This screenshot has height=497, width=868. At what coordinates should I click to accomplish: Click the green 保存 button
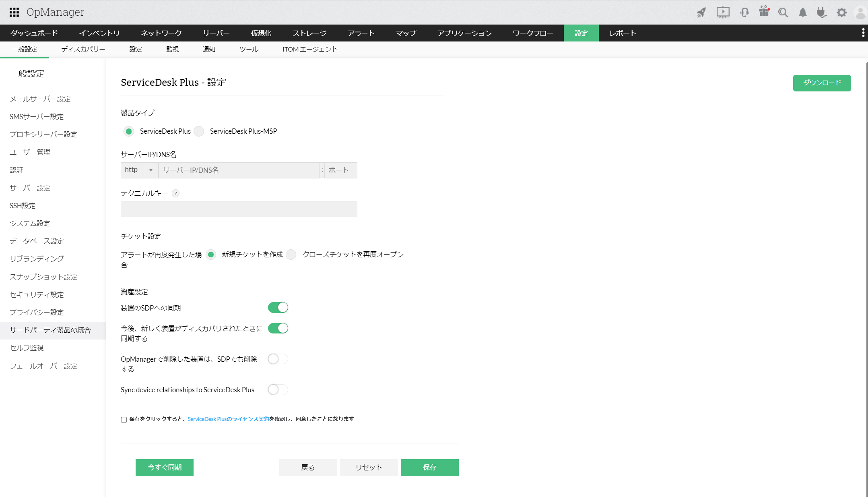pos(429,467)
